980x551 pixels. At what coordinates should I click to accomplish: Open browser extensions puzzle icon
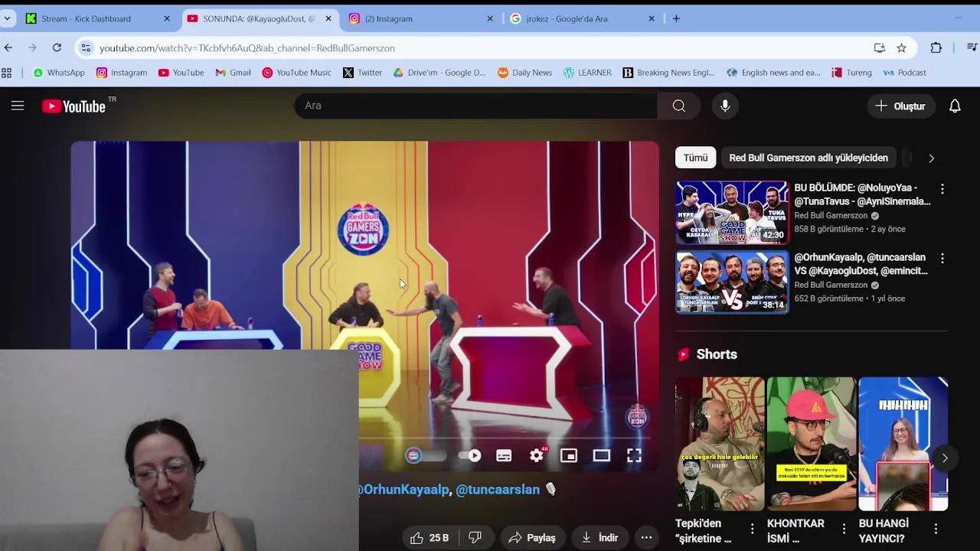pyautogui.click(x=936, y=47)
